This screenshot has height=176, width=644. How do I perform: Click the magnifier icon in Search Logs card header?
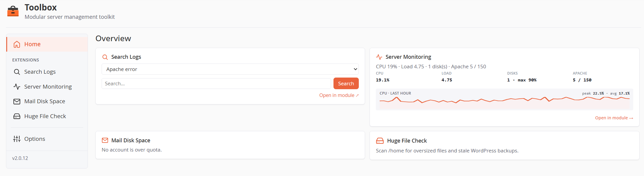tap(105, 57)
